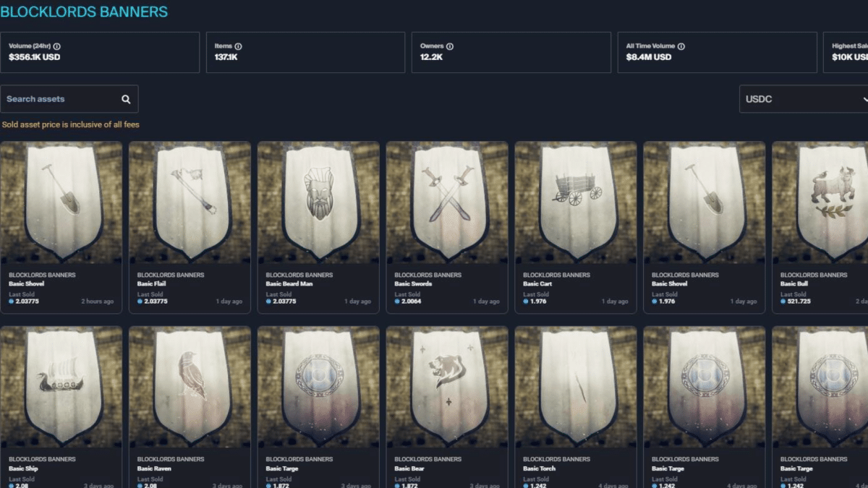Click the Basic Bear banner thumbnail
868x488 pixels.
[447, 387]
